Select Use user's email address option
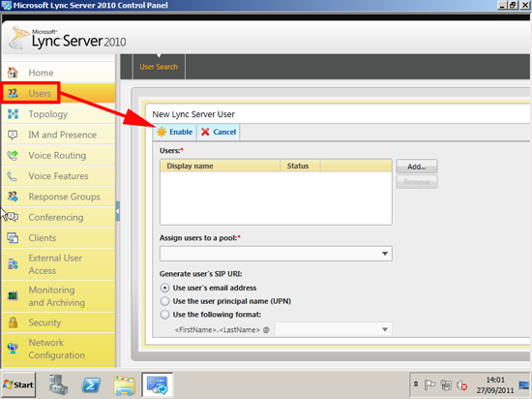Viewport: 532px width, 399px height. 164,288
